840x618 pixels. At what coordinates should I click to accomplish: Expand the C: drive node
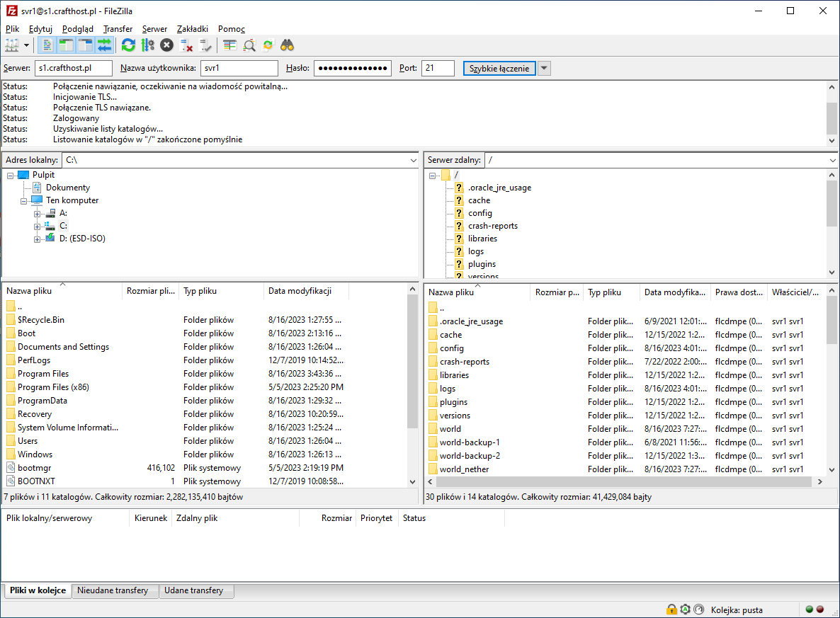pyautogui.click(x=37, y=227)
